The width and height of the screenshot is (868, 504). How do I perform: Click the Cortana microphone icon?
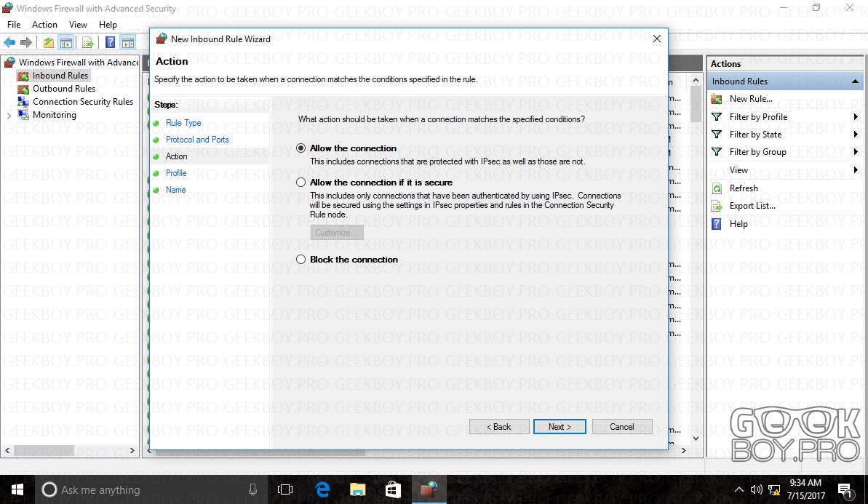tap(252, 489)
